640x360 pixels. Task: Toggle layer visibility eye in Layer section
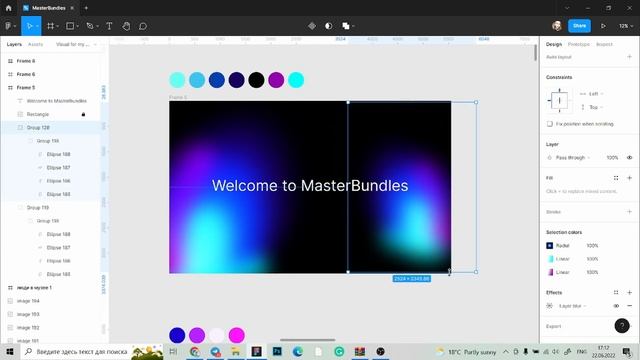[629, 158]
